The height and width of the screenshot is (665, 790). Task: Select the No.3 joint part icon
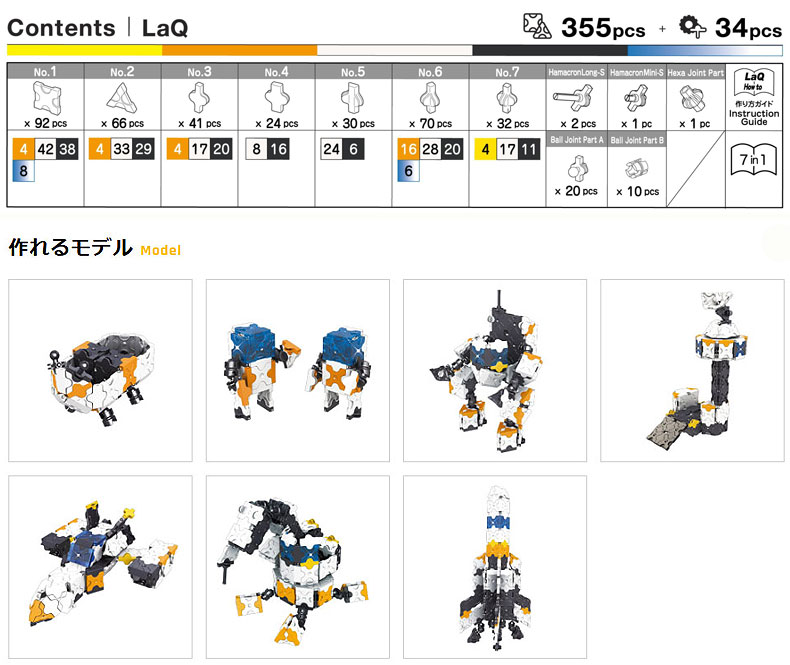click(x=199, y=98)
